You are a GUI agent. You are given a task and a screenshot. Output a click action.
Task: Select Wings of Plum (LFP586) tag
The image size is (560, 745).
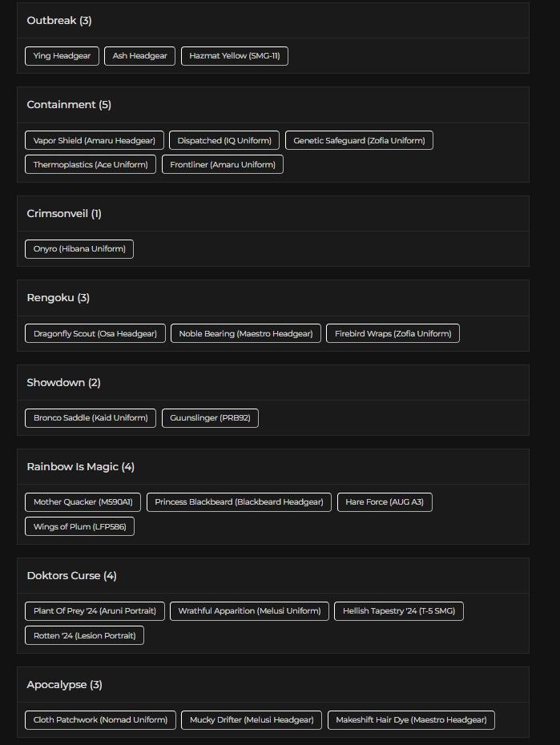pyautogui.click(x=79, y=526)
